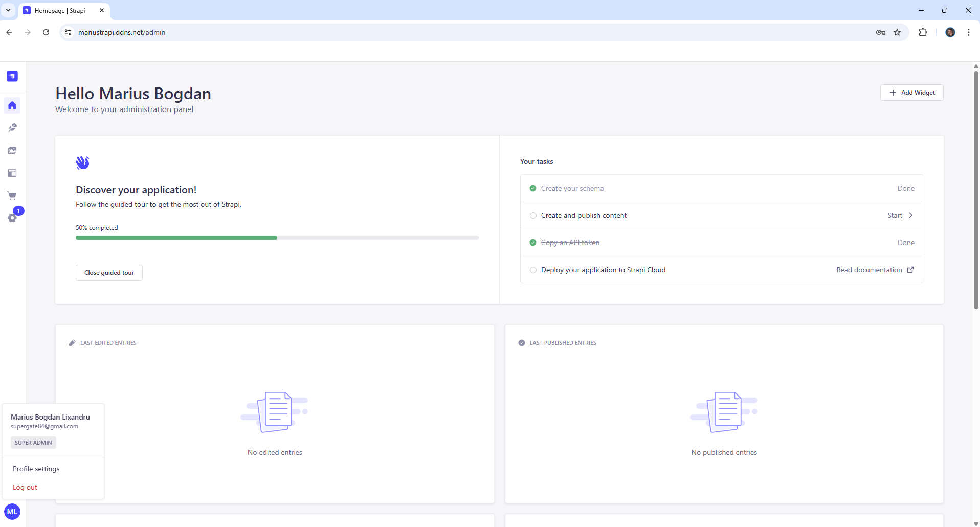The height and width of the screenshot is (527, 980).
Task: Select the Home icon in the sidebar
Action: click(x=12, y=105)
